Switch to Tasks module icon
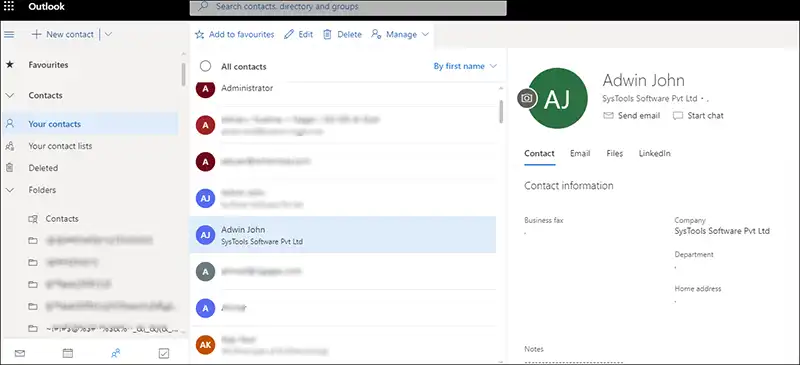The width and height of the screenshot is (800, 365). tap(164, 353)
